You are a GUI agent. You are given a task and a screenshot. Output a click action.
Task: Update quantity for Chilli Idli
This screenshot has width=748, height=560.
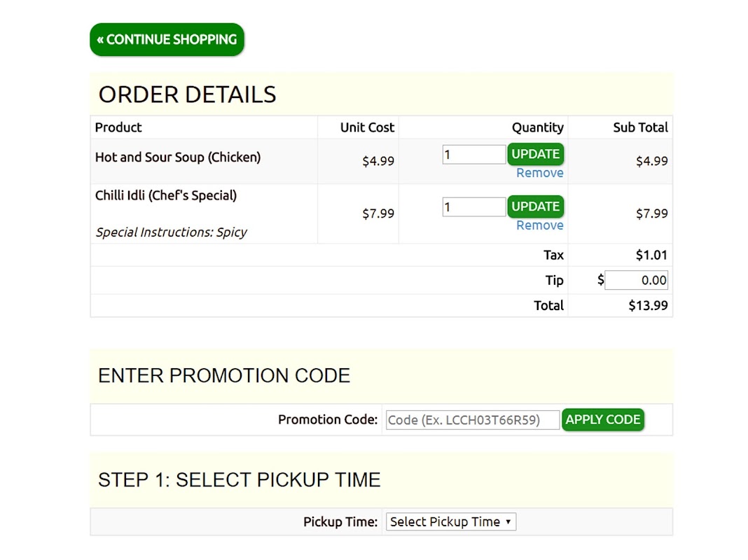pyautogui.click(x=535, y=206)
